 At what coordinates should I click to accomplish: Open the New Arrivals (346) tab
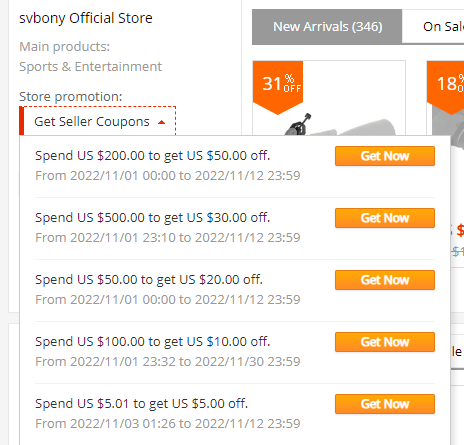click(327, 27)
